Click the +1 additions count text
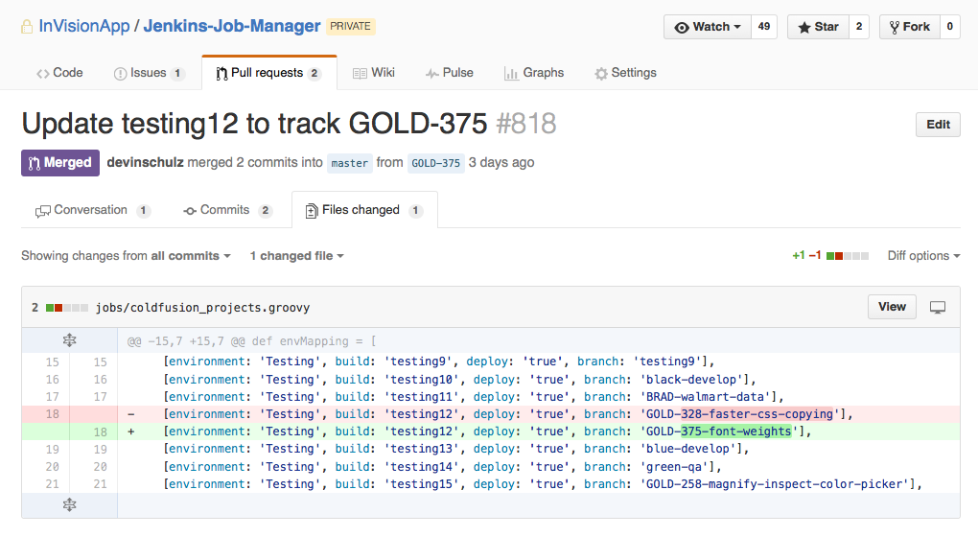 pyautogui.click(x=799, y=256)
